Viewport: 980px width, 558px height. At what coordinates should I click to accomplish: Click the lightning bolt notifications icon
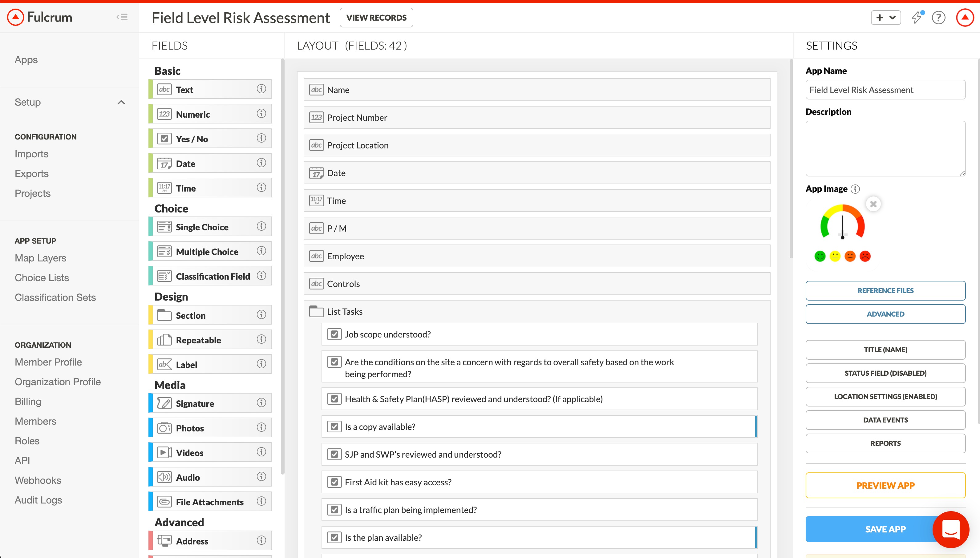point(917,18)
